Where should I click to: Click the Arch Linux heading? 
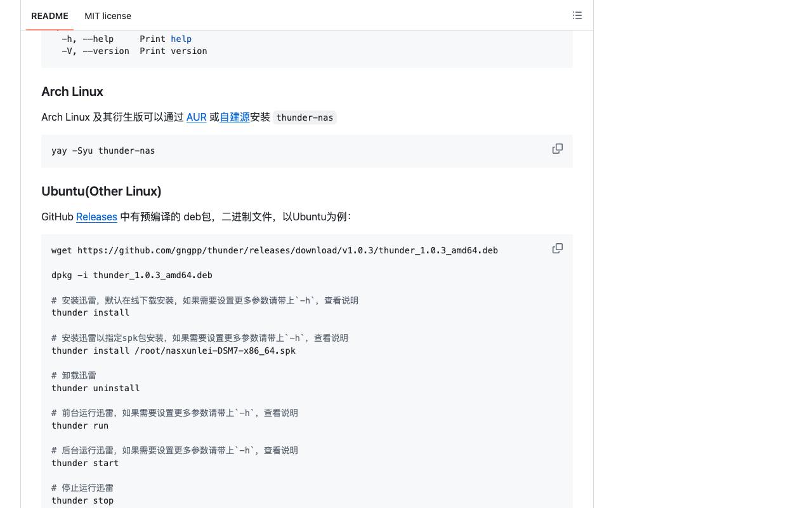tap(72, 91)
